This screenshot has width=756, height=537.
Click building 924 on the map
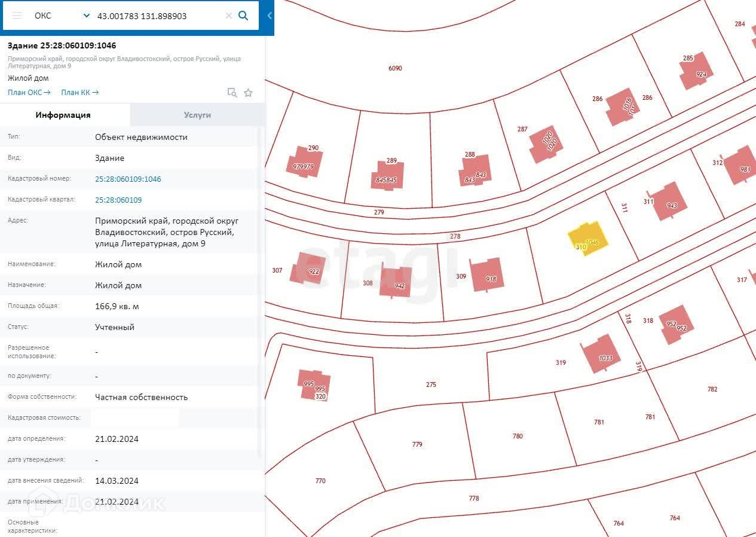tap(696, 71)
